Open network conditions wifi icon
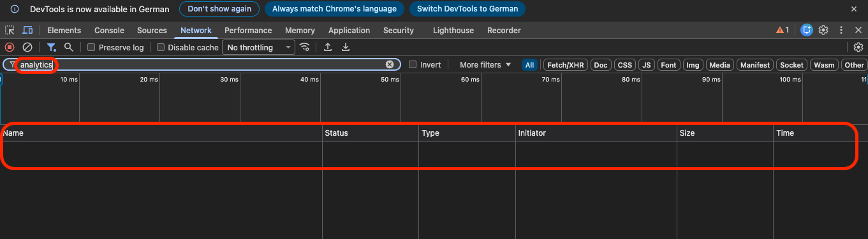Screen dimensions: 868x239 [305, 47]
